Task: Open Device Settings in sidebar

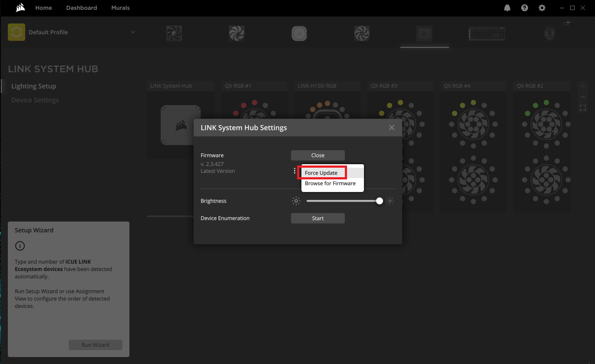Action: click(35, 100)
